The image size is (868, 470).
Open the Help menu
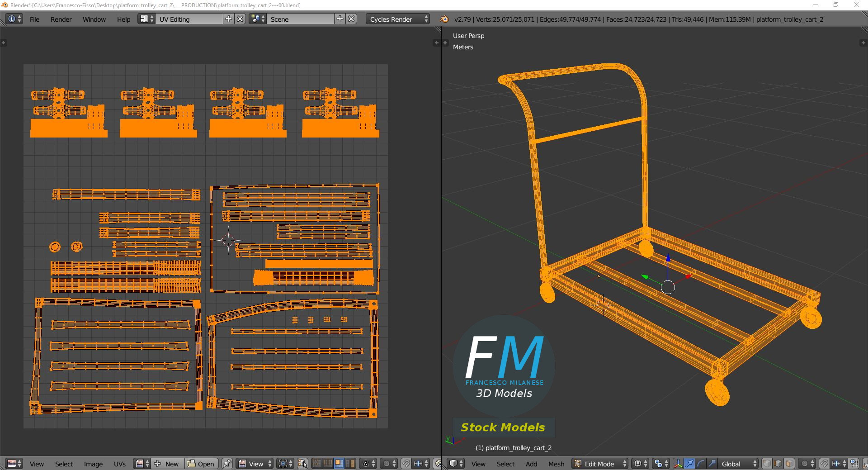point(123,19)
